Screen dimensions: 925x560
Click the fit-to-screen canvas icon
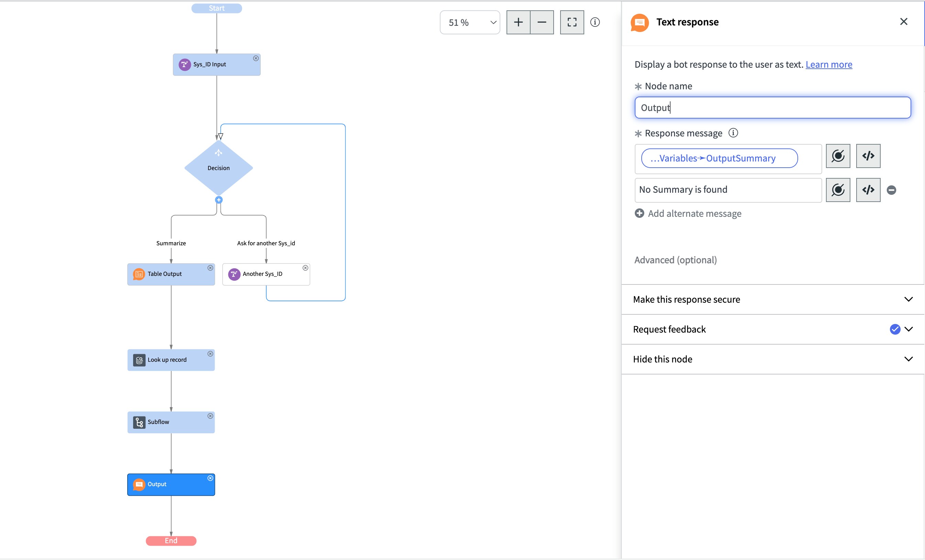pyautogui.click(x=572, y=23)
